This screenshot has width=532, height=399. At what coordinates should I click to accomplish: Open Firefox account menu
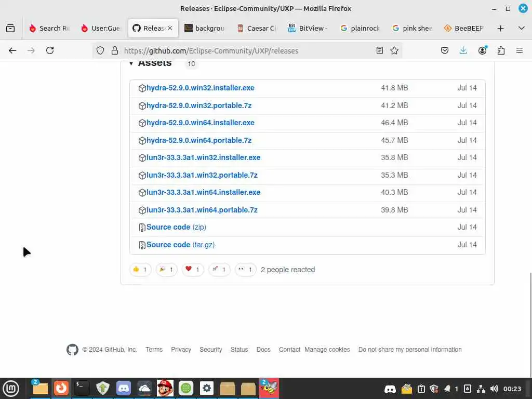(x=482, y=50)
